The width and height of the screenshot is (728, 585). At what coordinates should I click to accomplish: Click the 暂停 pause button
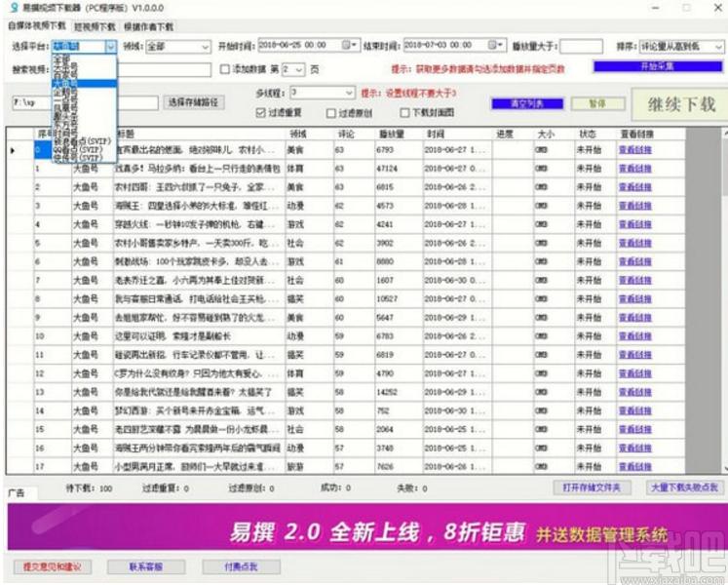point(597,103)
